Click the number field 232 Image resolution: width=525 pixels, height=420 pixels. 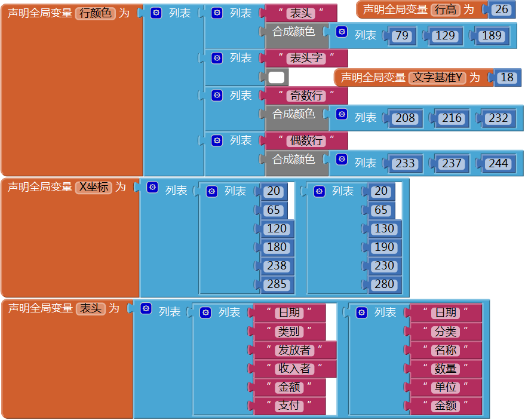click(x=498, y=118)
